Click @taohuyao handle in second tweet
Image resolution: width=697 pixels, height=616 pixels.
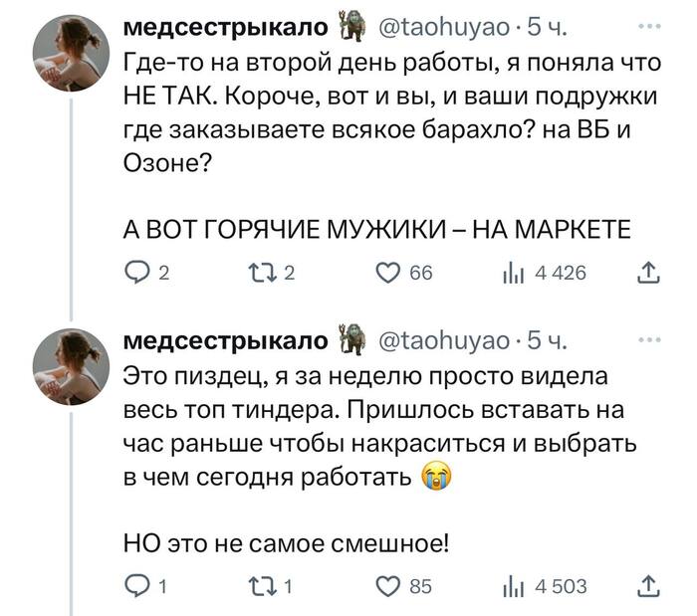click(448, 342)
